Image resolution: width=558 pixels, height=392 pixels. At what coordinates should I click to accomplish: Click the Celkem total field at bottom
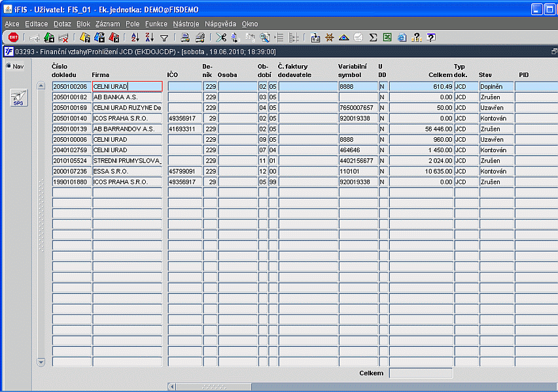click(421, 373)
